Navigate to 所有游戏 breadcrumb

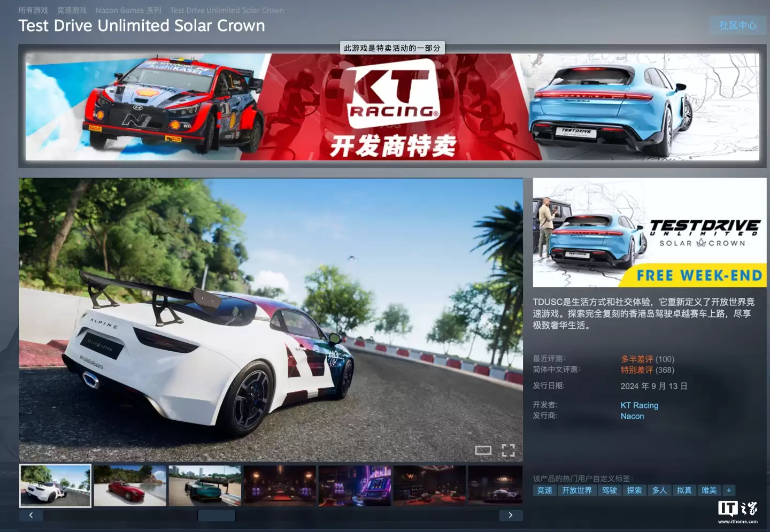pos(33,10)
